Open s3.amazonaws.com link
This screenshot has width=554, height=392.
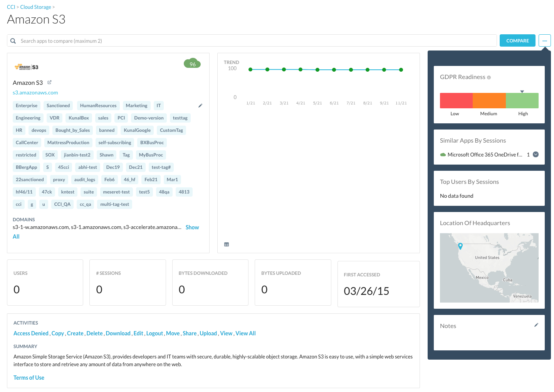click(35, 93)
